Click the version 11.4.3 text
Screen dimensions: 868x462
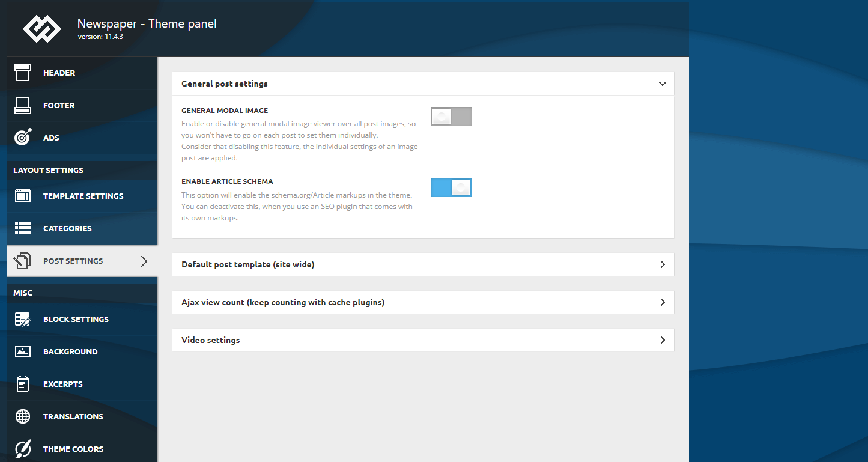pyautogui.click(x=100, y=37)
